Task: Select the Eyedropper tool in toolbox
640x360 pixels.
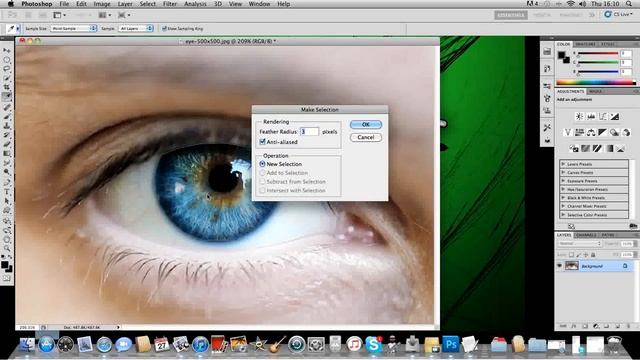Action: pos(7,97)
